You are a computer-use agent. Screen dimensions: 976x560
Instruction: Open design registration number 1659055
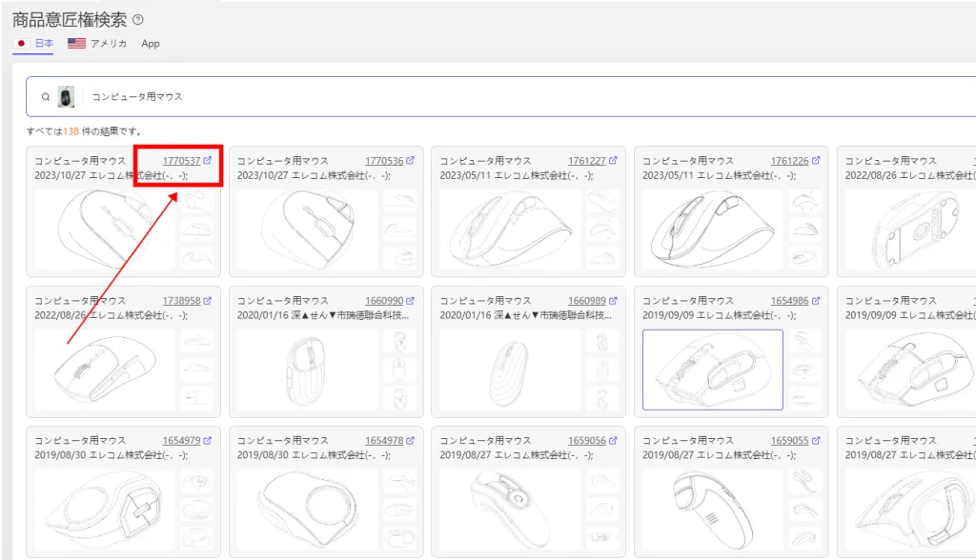coord(790,441)
